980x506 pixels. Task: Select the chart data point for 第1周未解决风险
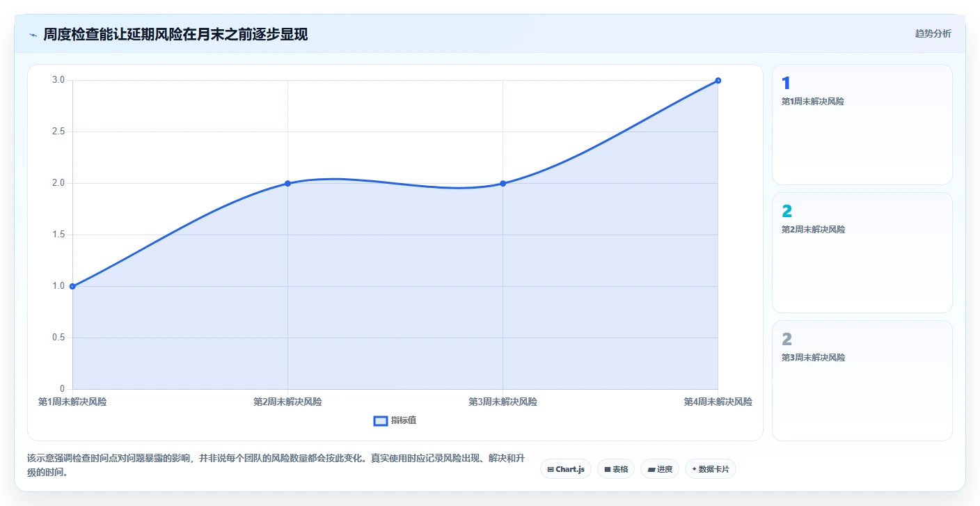point(72,286)
